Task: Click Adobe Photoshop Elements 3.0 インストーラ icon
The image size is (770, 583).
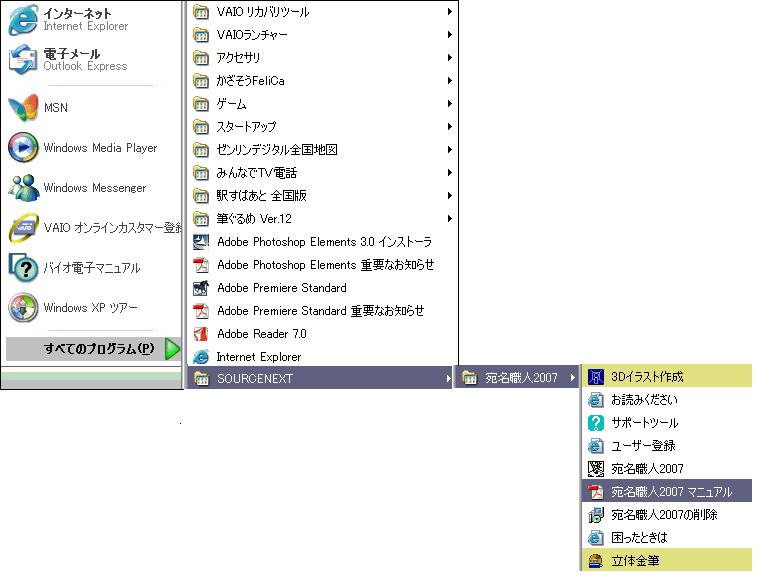Action: 201,242
